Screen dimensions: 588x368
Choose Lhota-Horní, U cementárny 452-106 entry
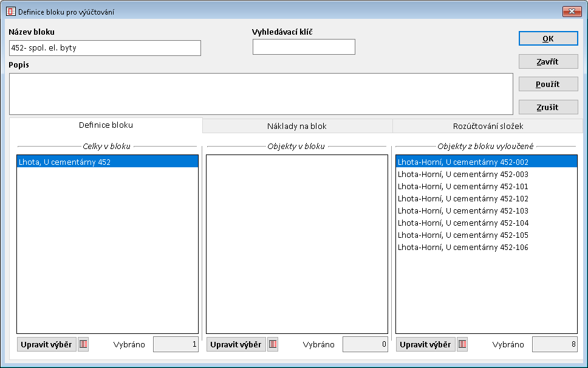pos(463,248)
